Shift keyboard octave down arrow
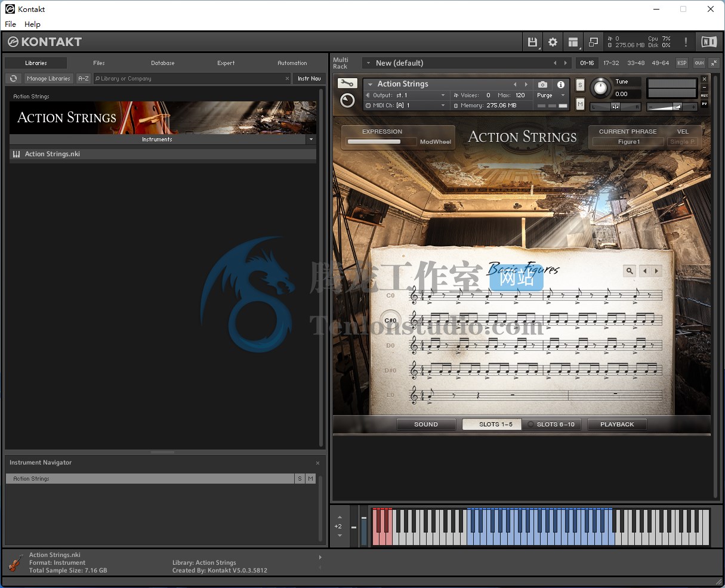This screenshot has height=588, width=725. [x=340, y=536]
